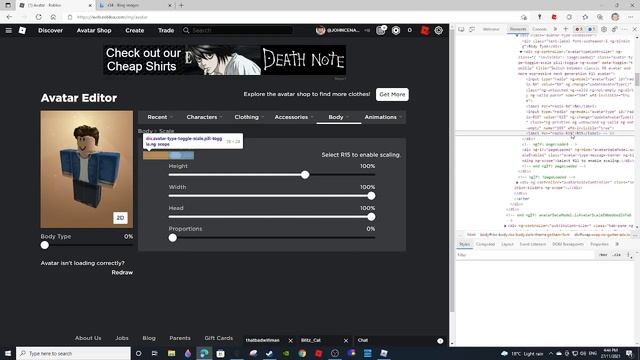Open Chrome from the taskbar

(302, 353)
